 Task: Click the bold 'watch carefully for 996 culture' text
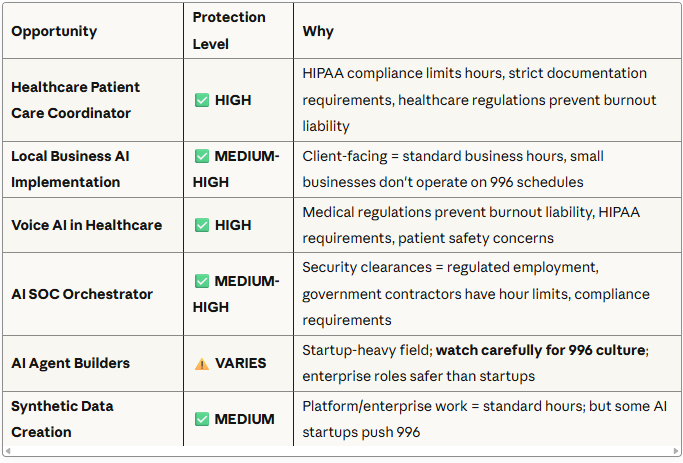point(541,350)
